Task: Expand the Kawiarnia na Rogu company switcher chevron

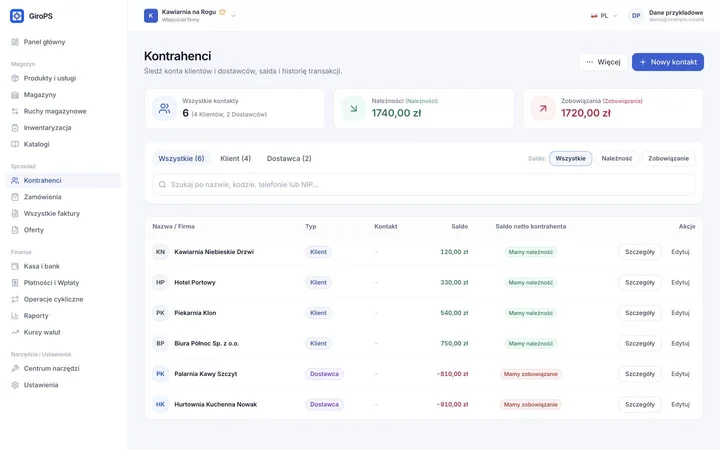Action: [x=233, y=16]
